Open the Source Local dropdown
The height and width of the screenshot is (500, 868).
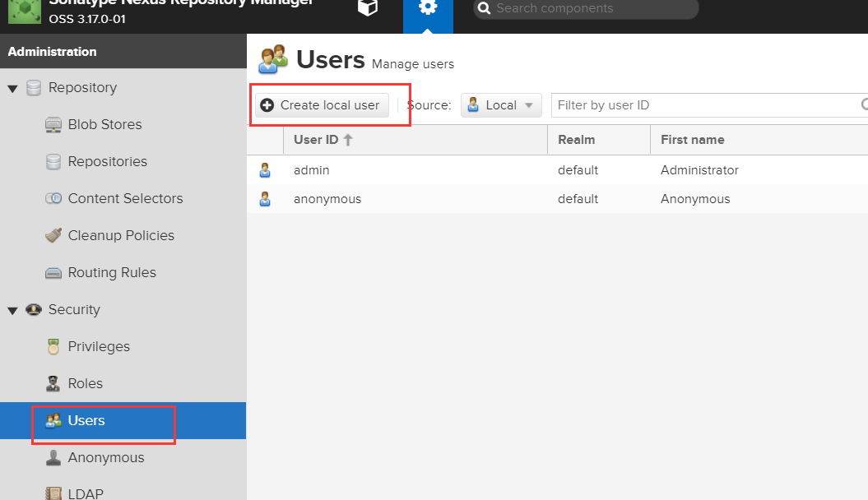click(x=501, y=105)
